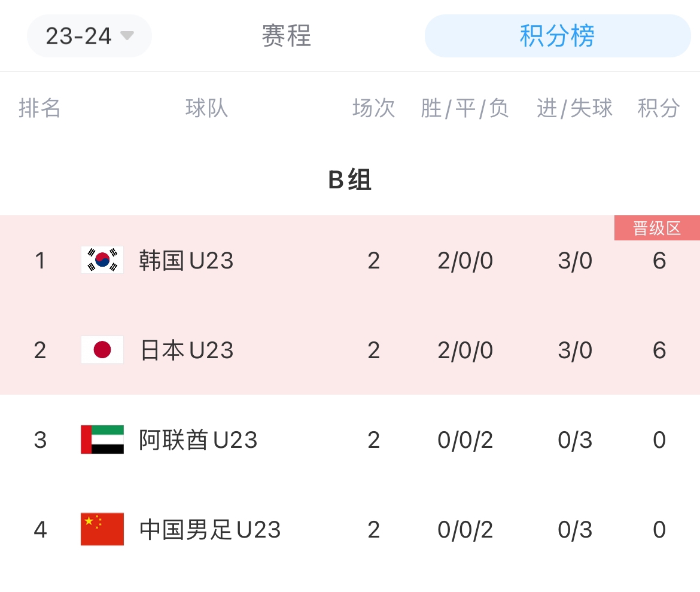Switch to the 赛程 tab
The image size is (700, 592).
pyautogui.click(x=286, y=36)
